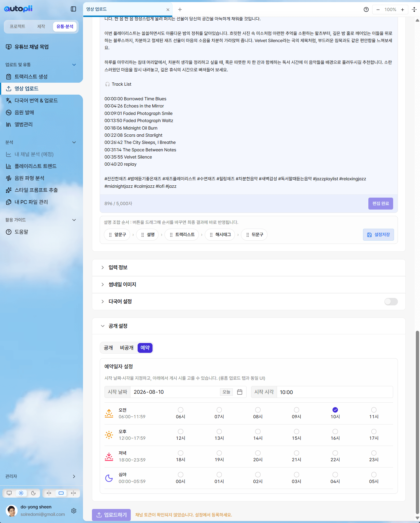Collapse the sidebar with the panel icon
The width and height of the screenshot is (420, 523).
[x=73, y=9]
